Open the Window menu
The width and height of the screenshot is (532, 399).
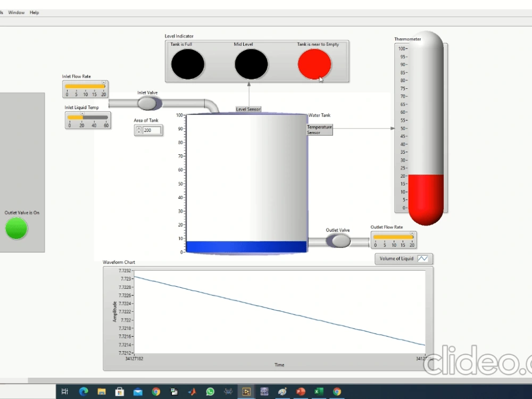[16, 12]
